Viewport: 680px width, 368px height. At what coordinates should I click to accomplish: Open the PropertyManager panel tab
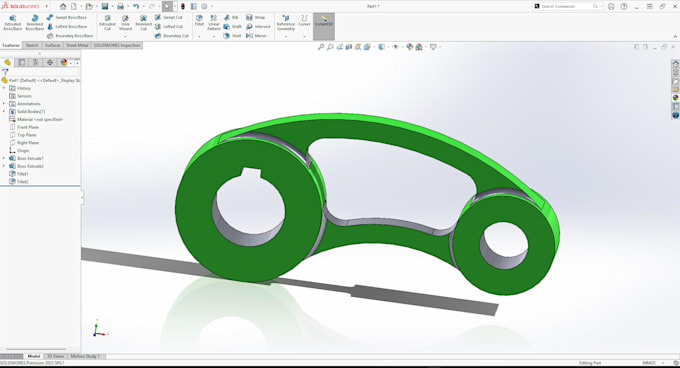coord(21,62)
